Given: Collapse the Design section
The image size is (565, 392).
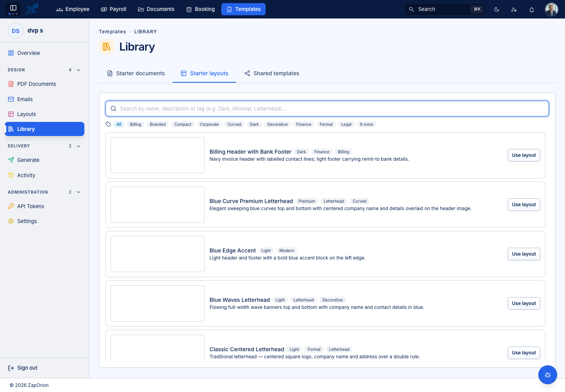Looking at the screenshot, I should pyautogui.click(x=78, y=70).
